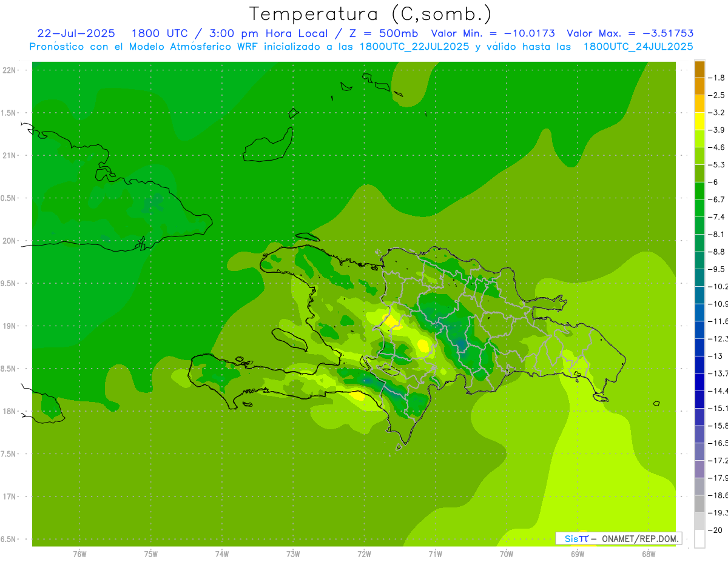Click the '20N' latitude label
The image size is (728, 562).
coord(9,241)
